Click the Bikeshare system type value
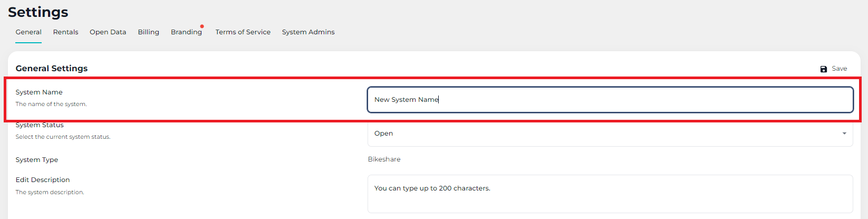The height and width of the screenshot is (219, 868). [x=384, y=159]
